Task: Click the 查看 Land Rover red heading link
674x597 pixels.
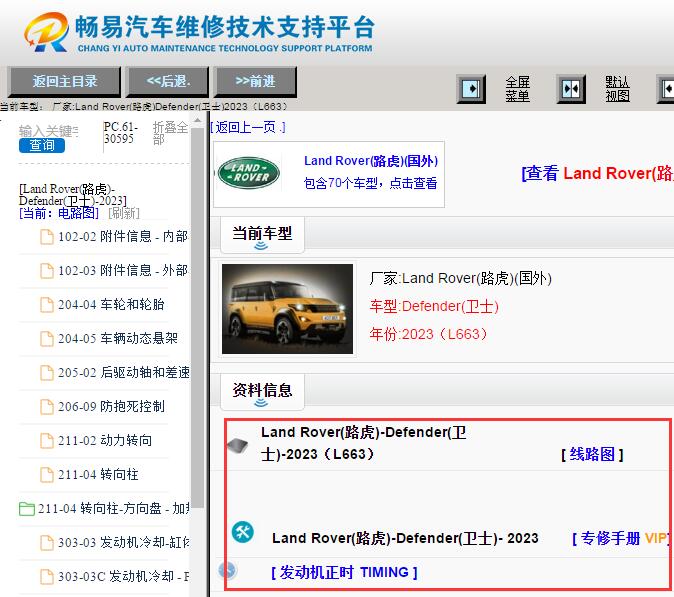Action: tap(597, 173)
